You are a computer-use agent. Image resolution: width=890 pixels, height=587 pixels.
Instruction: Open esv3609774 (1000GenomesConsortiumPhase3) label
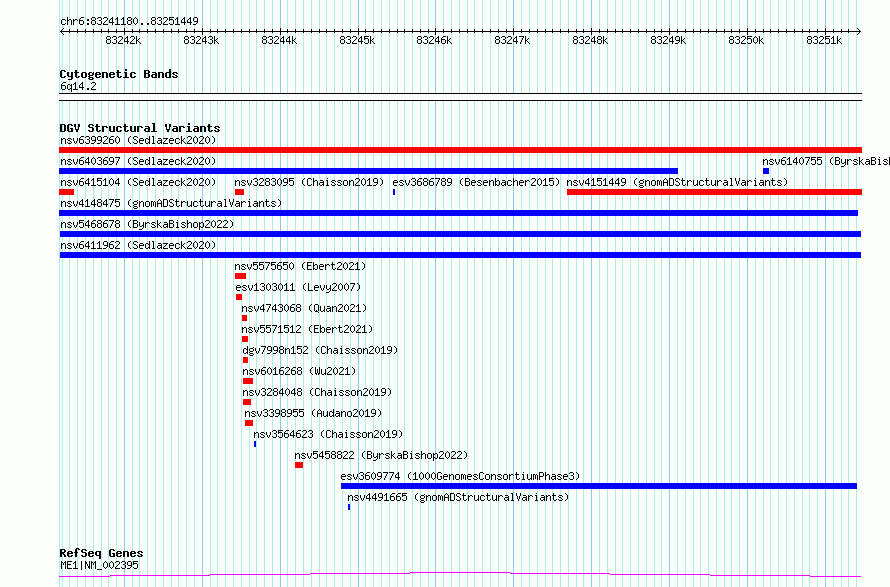click(x=460, y=476)
